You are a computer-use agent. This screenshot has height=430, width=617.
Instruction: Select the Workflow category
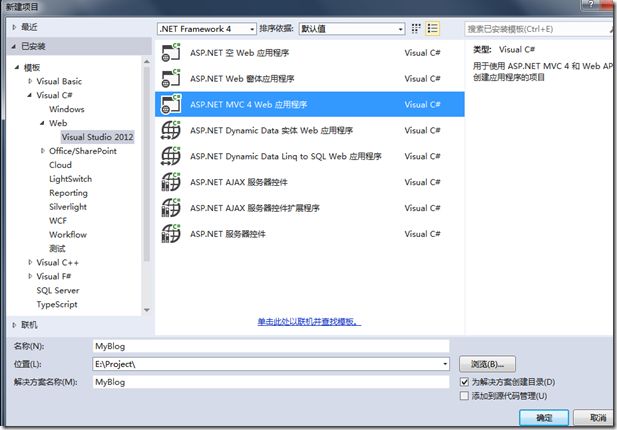click(68, 234)
